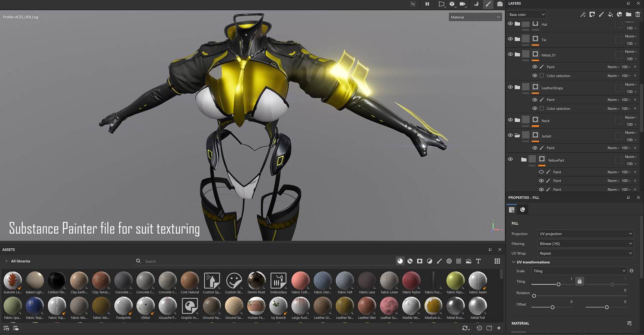Screen dimensions: 644x335
Task: Expand the All libraries tree
Action: click(6, 261)
